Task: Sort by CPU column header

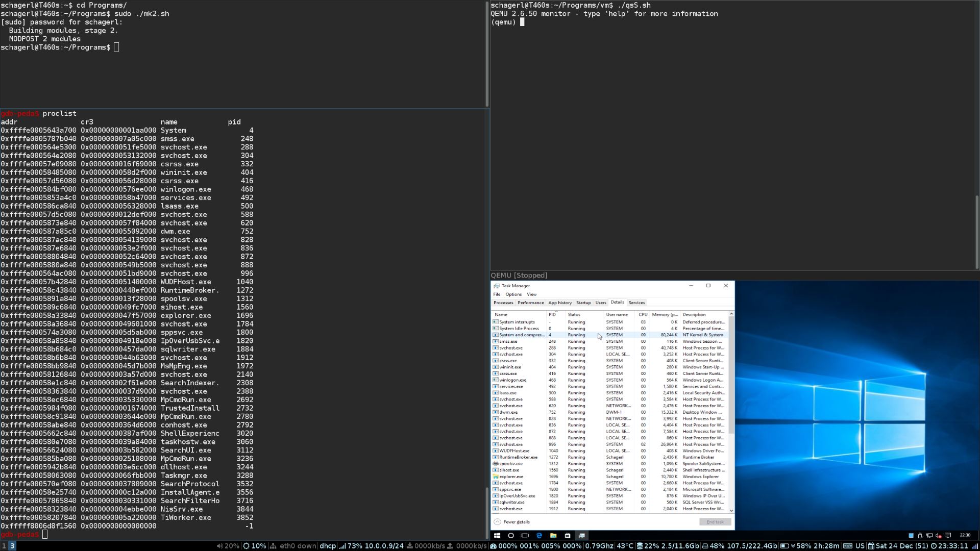Action: point(643,315)
